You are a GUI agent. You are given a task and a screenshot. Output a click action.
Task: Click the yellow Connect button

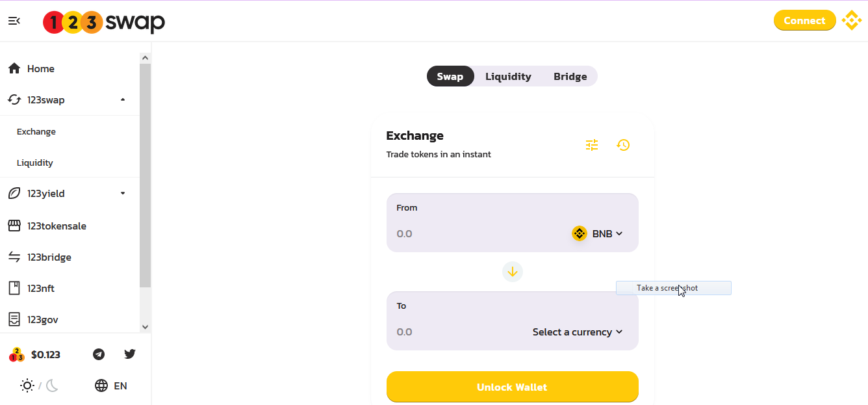point(804,21)
